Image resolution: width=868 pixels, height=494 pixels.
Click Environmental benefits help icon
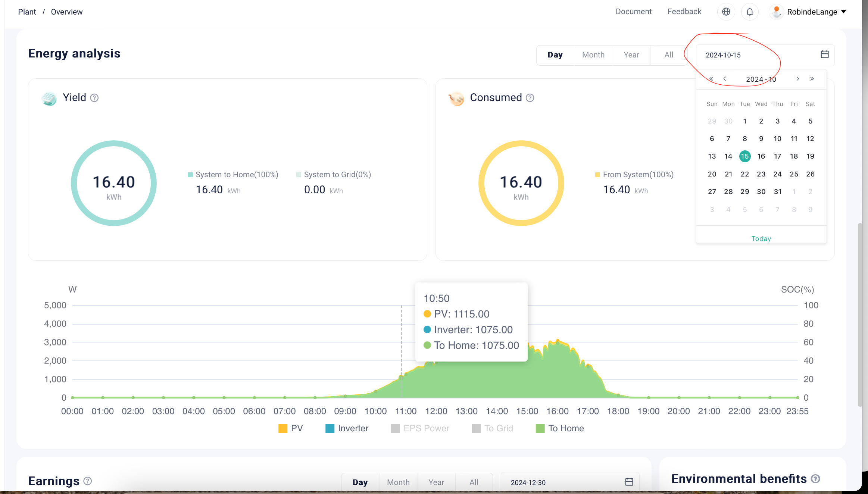[816, 479]
